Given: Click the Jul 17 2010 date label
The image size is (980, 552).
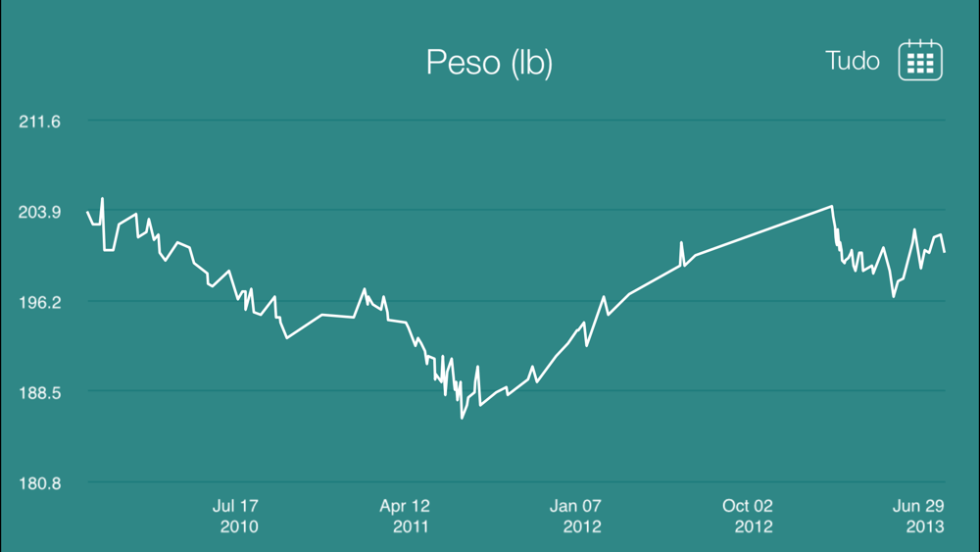Looking at the screenshot, I should click(235, 517).
